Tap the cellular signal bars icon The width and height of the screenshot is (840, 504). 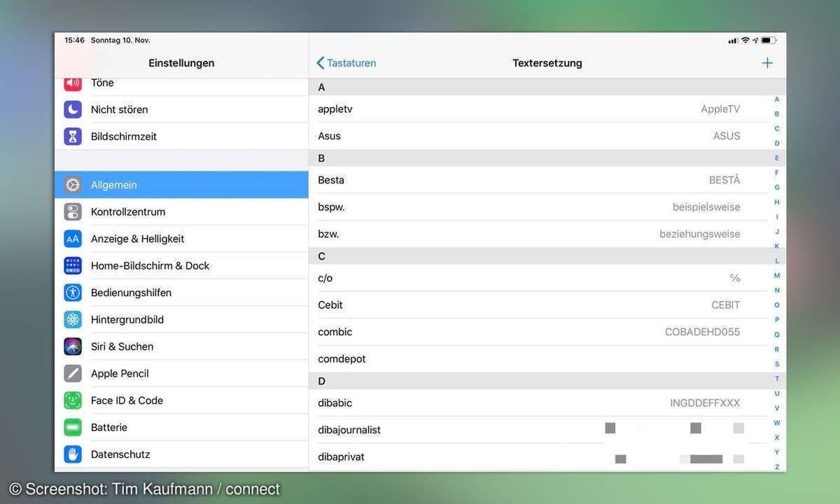coord(733,41)
